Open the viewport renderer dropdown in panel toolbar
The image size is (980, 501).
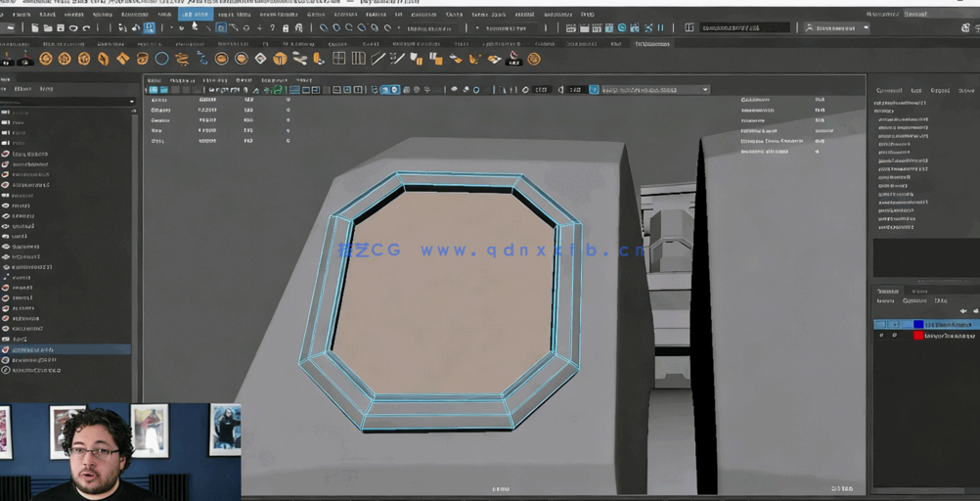coord(655,90)
